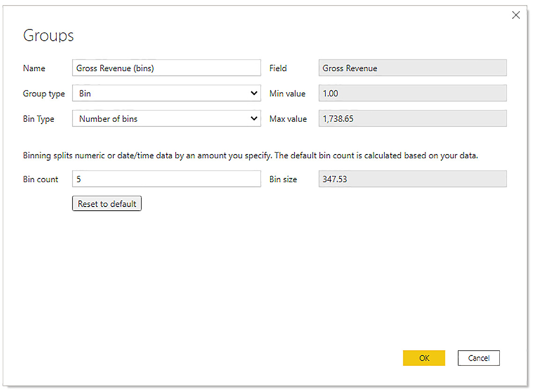Click the Bin count input box
The width and height of the screenshot is (533, 392).
(166, 179)
